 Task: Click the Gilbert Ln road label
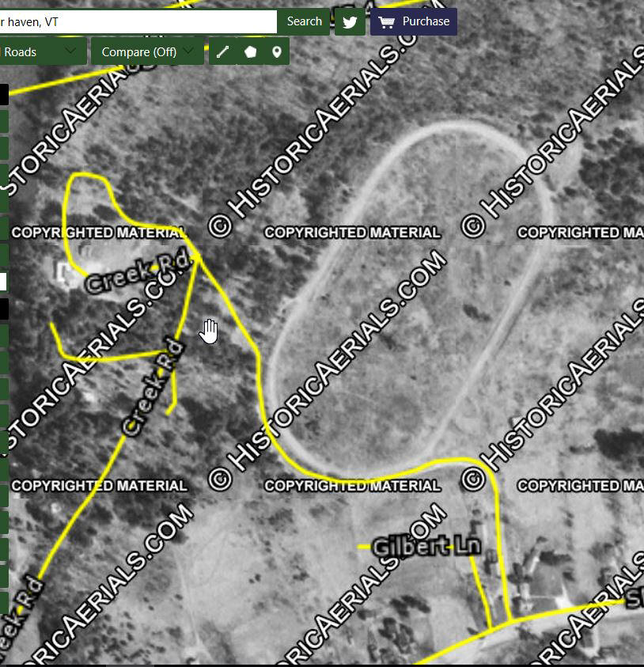point(426,547)
